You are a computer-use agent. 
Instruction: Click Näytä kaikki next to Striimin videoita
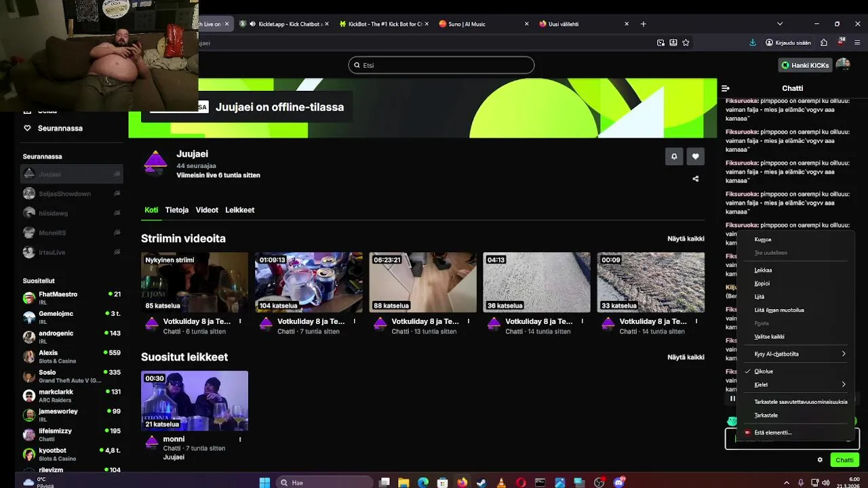pos(686,239)
